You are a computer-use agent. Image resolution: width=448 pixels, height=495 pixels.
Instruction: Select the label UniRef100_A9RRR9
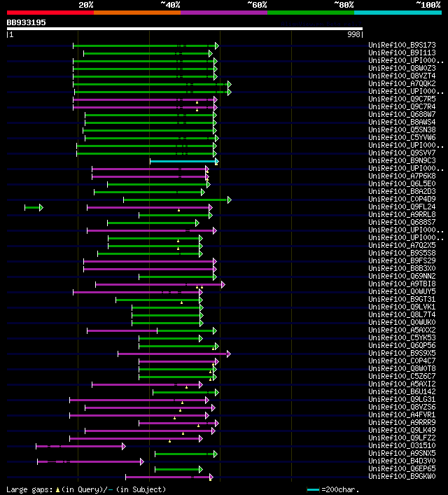click(x=402, y=422)
